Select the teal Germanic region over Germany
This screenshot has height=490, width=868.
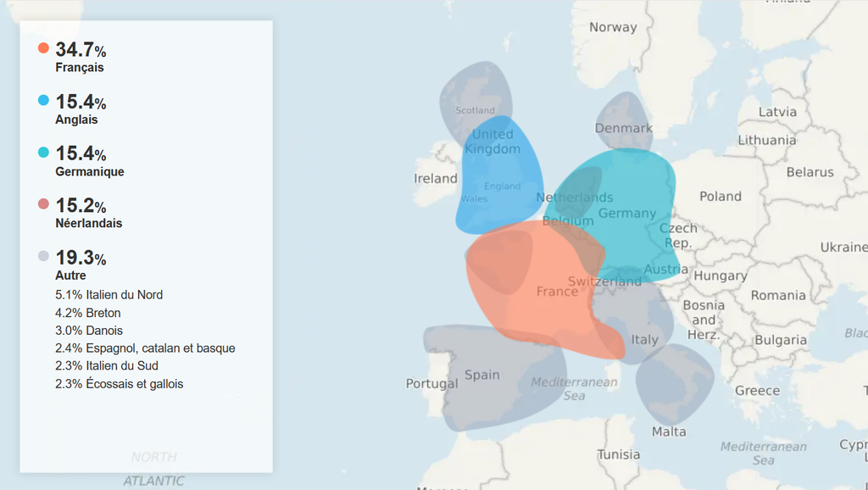632,203
